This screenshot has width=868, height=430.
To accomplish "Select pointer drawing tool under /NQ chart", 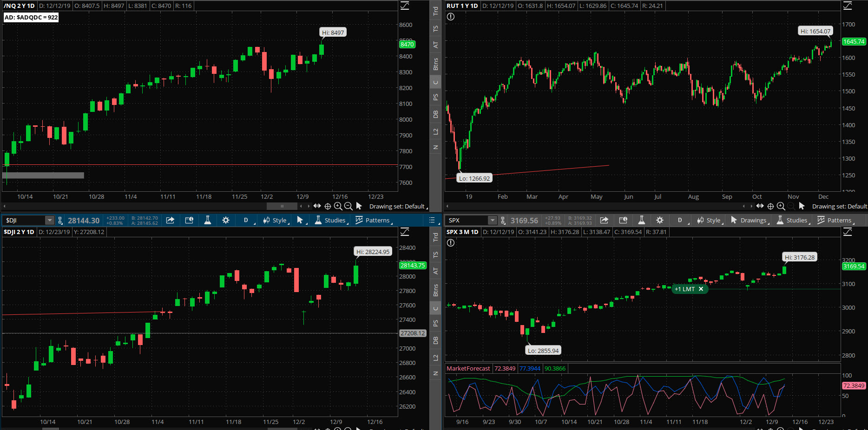I will click(x=359, y=206).
